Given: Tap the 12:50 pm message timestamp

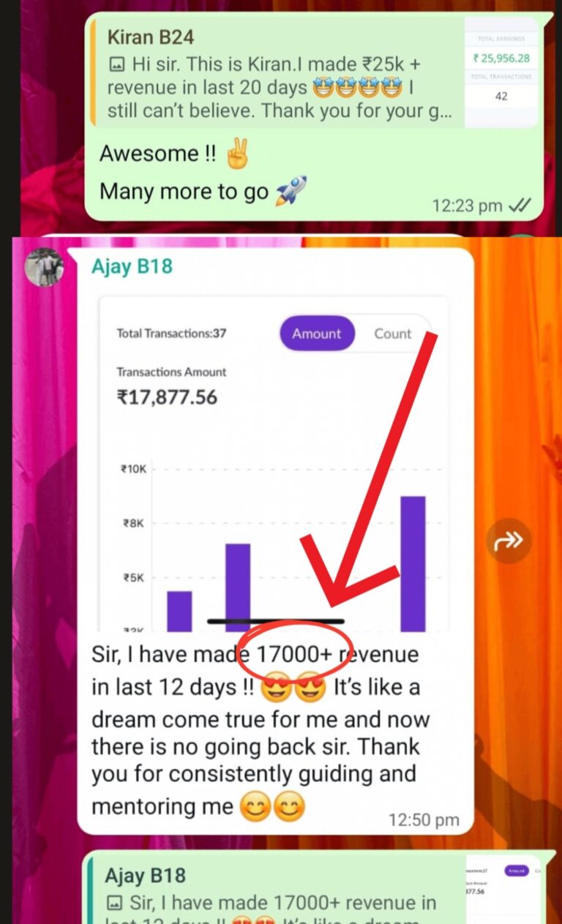Looking at the screenshot, I should pos(424,820).
